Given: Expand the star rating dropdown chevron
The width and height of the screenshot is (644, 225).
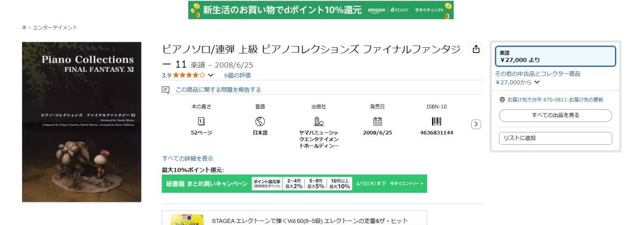Looking at the screenshot, I should (x=210, y=76).
